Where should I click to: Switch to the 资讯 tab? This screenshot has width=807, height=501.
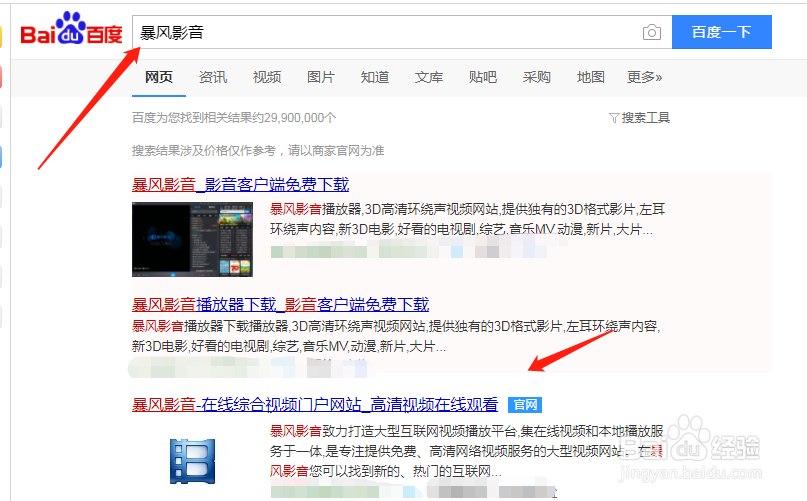213,77
